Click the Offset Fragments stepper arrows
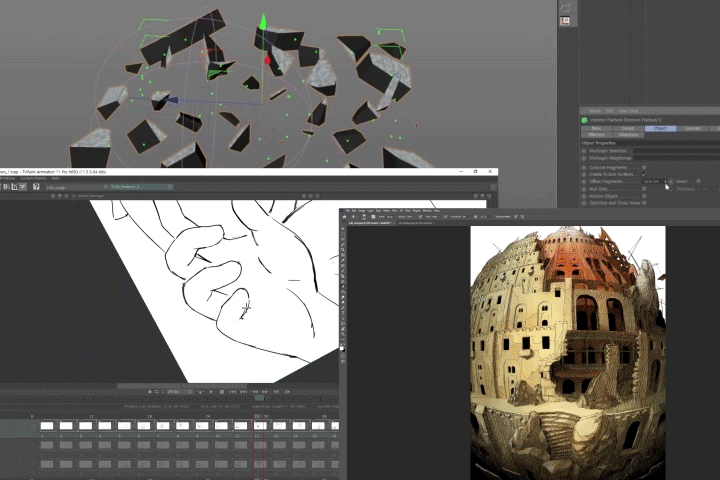 [x=665, y=181]
